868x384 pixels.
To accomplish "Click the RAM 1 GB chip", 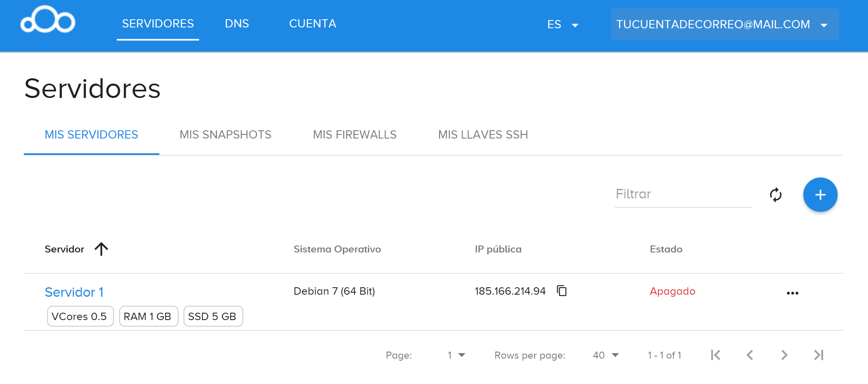I will coord(149,316).
